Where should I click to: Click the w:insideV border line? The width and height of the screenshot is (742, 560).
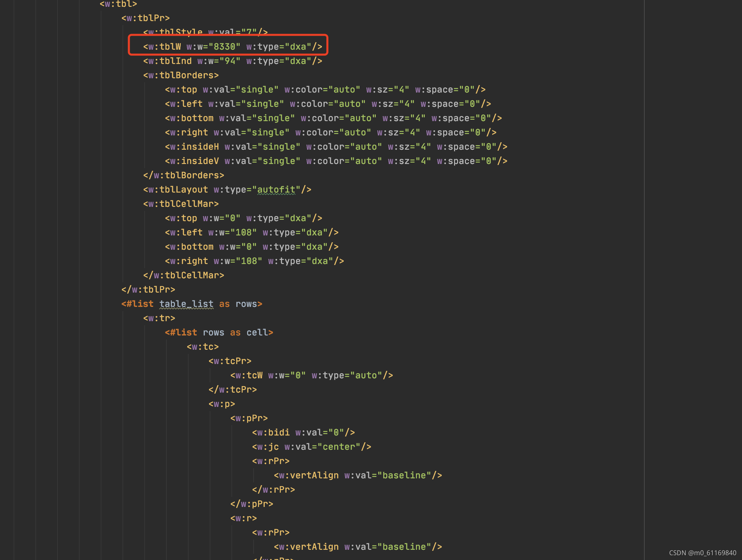tap(336, 161)
